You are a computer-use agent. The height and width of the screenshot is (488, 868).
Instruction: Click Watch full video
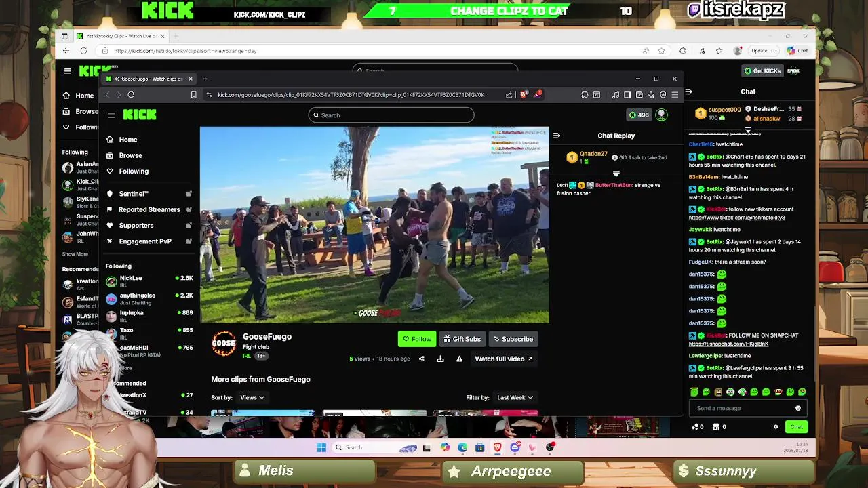(x=504, y=359)
